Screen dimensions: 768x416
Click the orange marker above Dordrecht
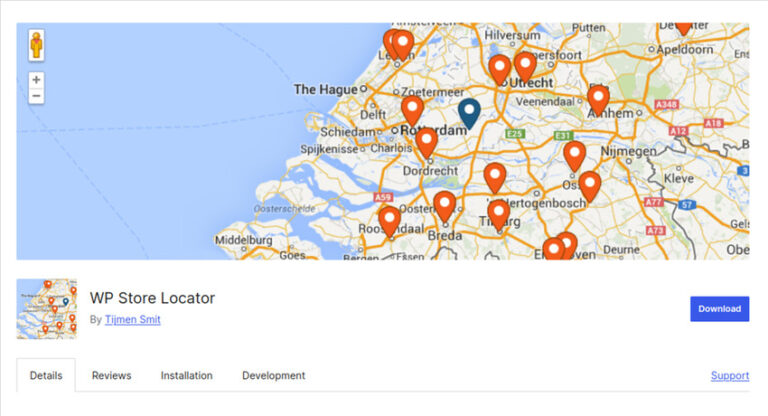click(x=427, y=143)
